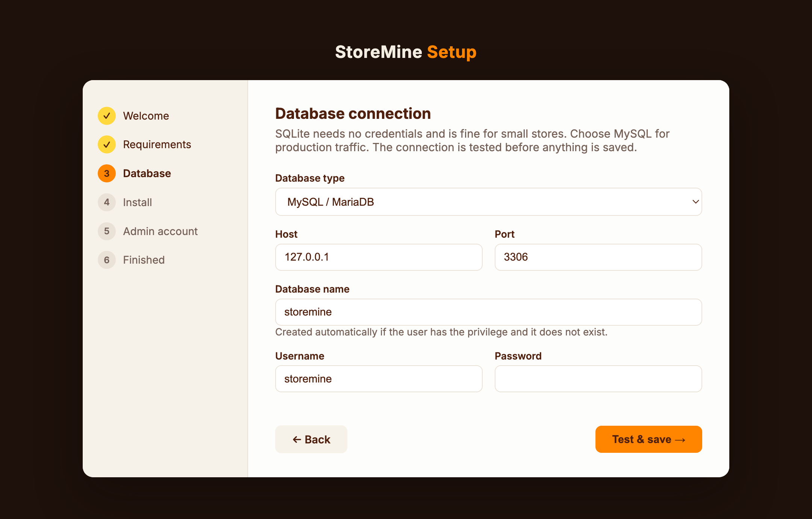Open the Database type dropdown
Screen dimensions: 812x519
point(488,202)
